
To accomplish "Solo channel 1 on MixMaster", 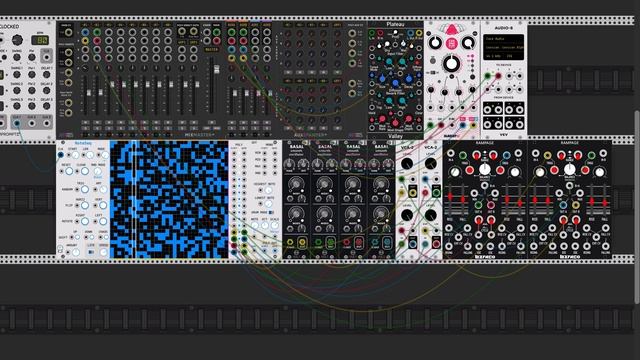I will [85, 128].
